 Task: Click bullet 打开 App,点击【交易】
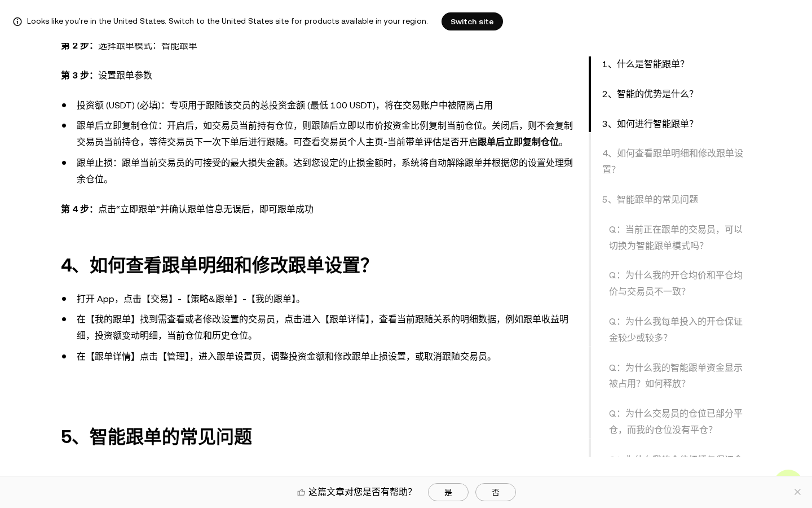click(191, 299)
